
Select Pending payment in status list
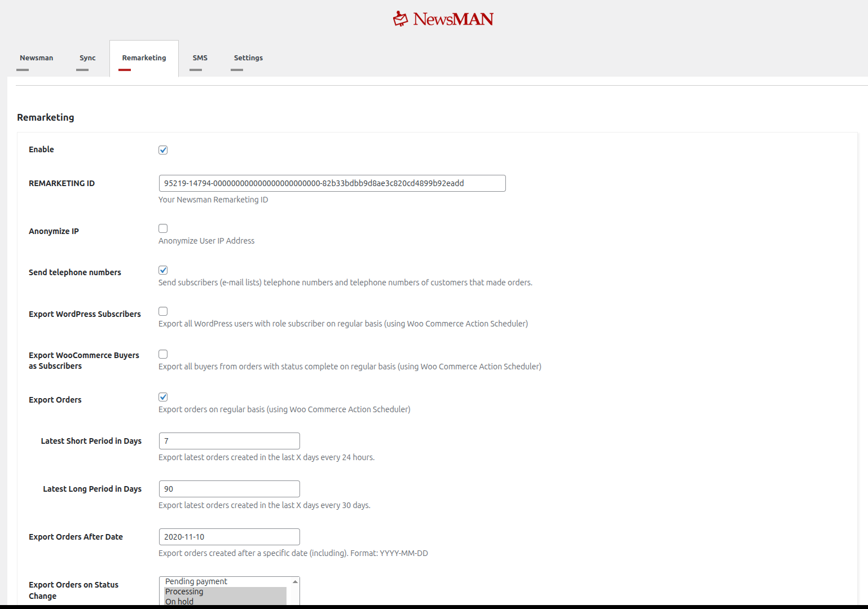click(225, 581)
